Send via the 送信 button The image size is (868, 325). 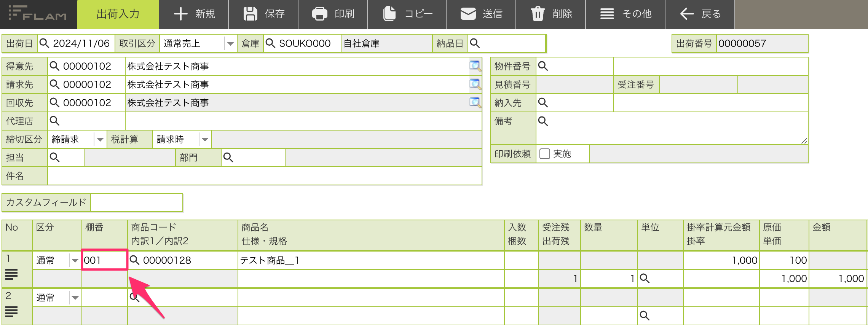point(481,14)
